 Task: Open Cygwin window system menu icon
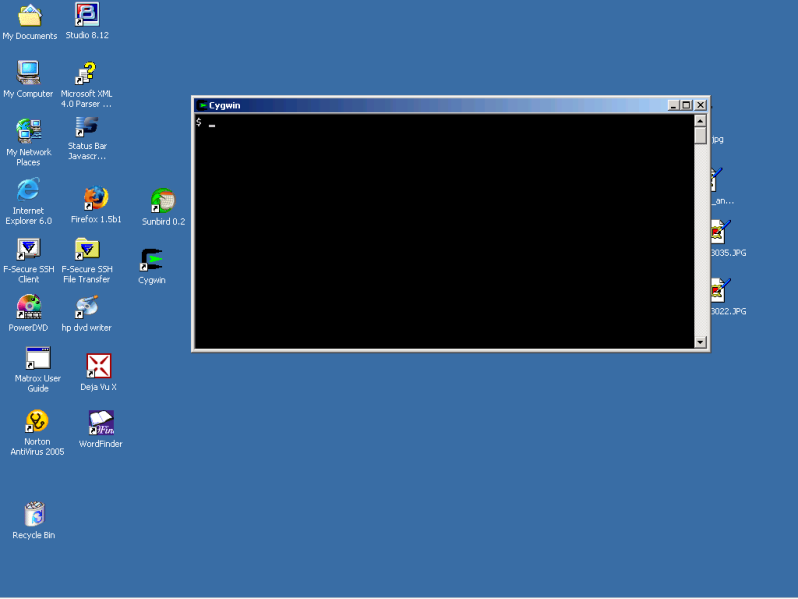[x=202, y=105]
